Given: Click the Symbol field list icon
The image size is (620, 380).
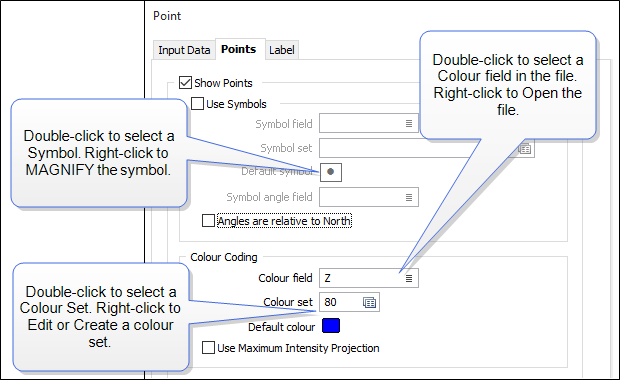Looking at the screenshot, I should pos(409,124).
